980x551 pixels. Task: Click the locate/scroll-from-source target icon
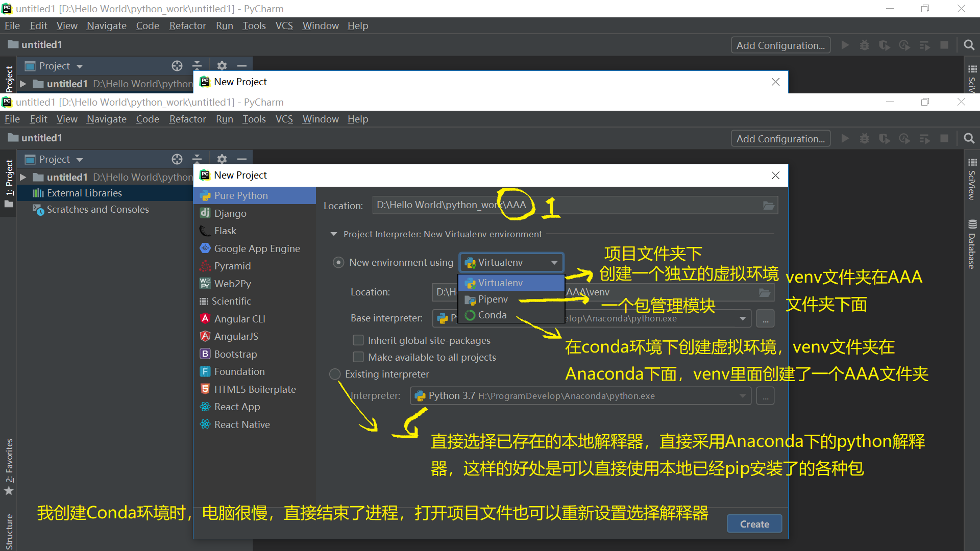(x=177, y=159)
